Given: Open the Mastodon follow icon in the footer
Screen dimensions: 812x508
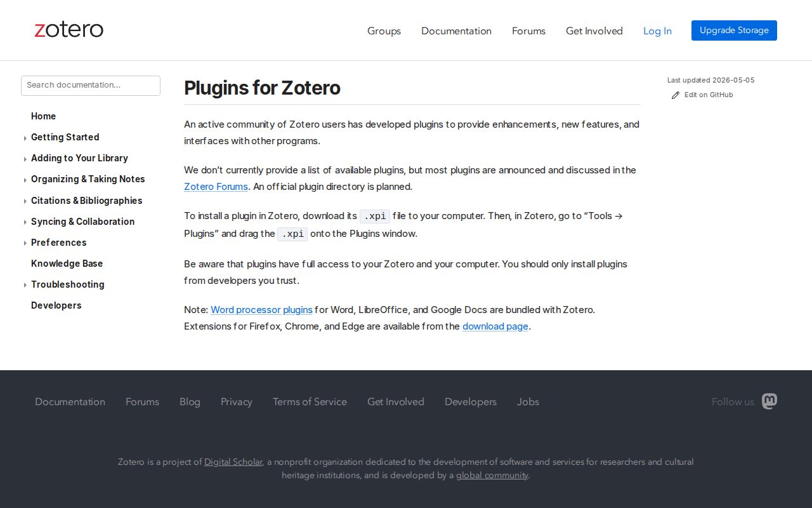Looking at the screenshot, I should pyautogui.click(x=769, y=401).
